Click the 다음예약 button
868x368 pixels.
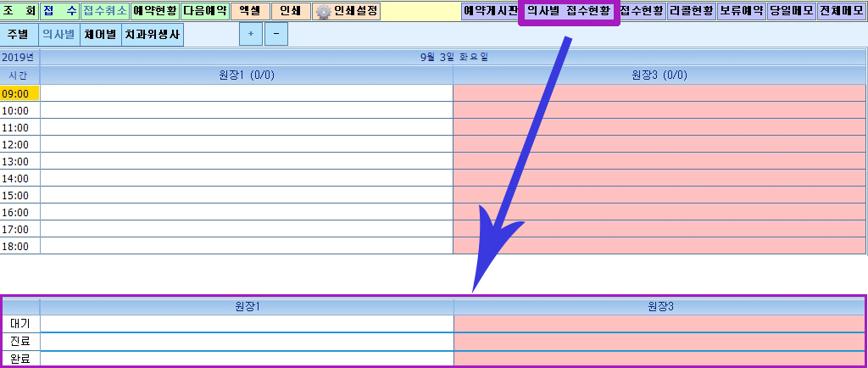click(x=205, y=11)
